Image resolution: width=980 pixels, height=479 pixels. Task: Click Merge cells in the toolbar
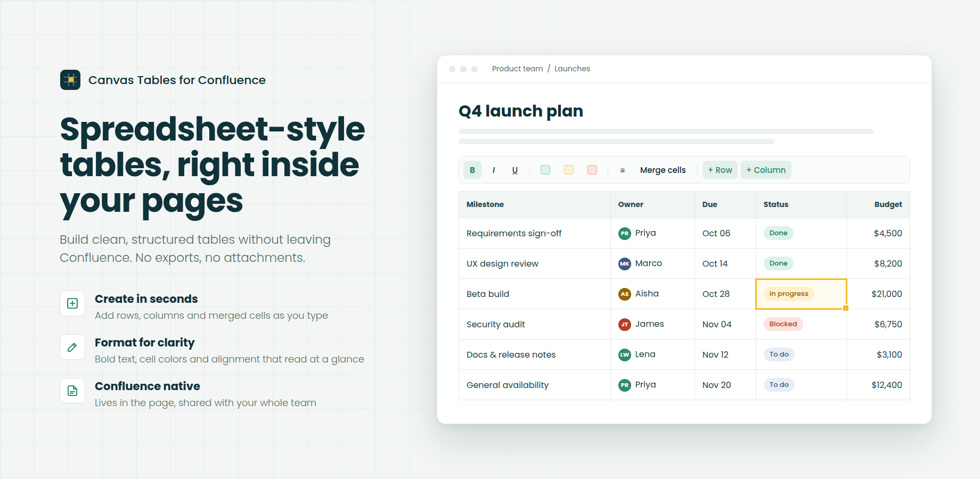pyautogui.click(x=663, y=170)
